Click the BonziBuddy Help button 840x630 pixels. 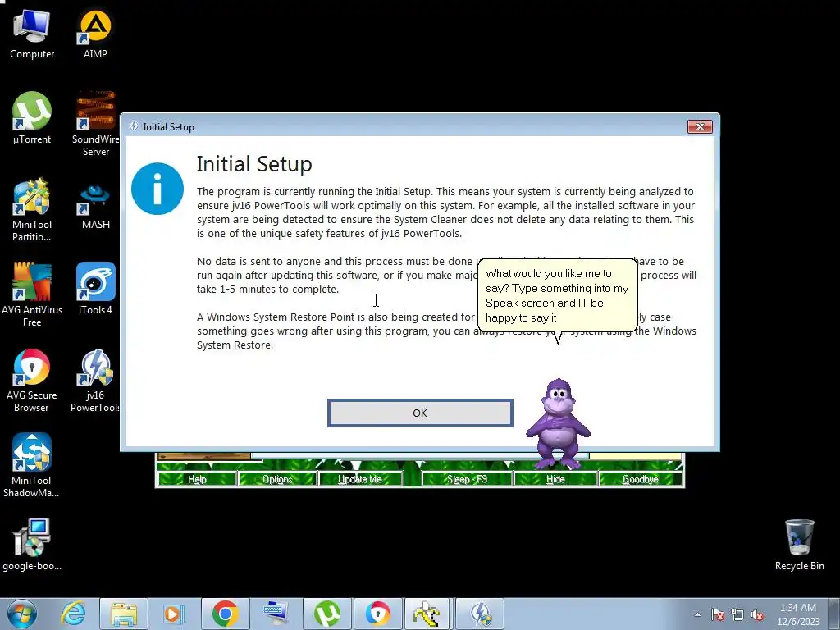click(x=197, y=479)
